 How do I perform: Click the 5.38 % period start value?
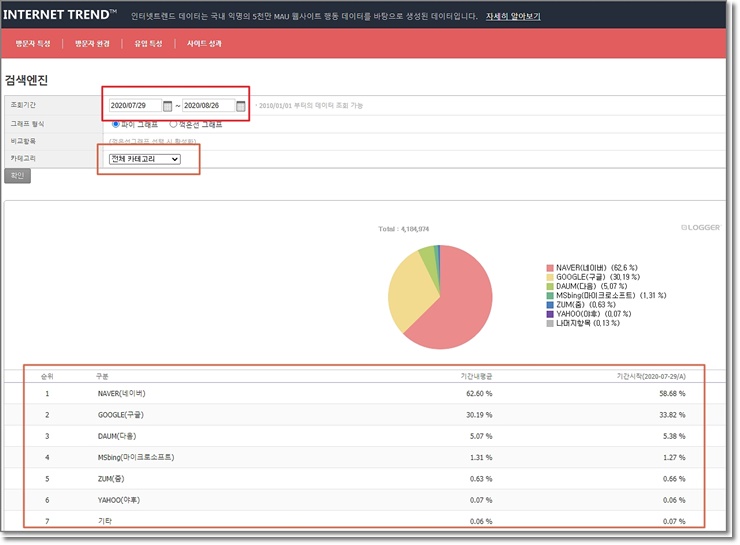point(674,436)
